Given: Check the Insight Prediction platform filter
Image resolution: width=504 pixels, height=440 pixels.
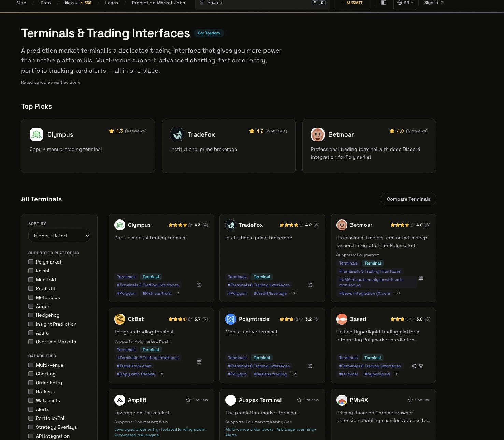Looking at the screenshot, I should pyautogui.click(x=31, y=324).
